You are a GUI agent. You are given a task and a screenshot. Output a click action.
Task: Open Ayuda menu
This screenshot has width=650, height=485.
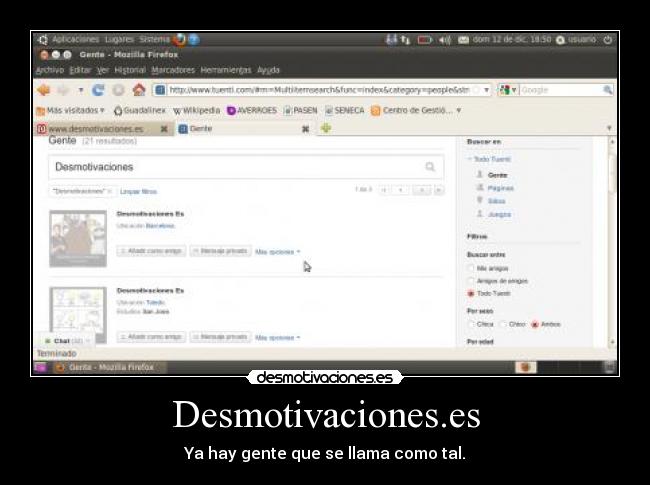click(x=268, y=70)
